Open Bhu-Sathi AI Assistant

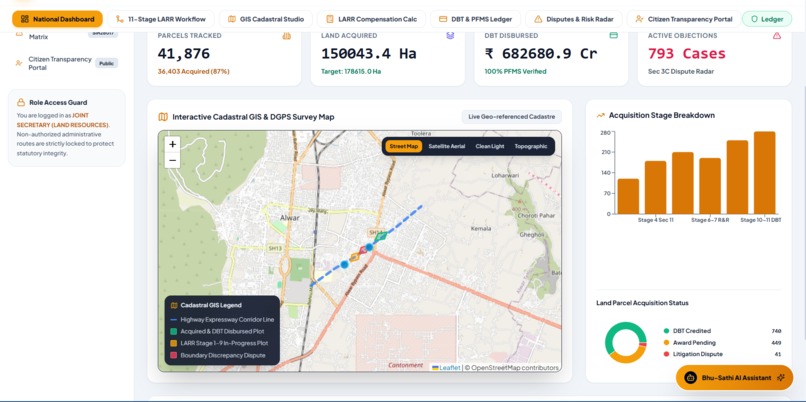coord(734,378)
